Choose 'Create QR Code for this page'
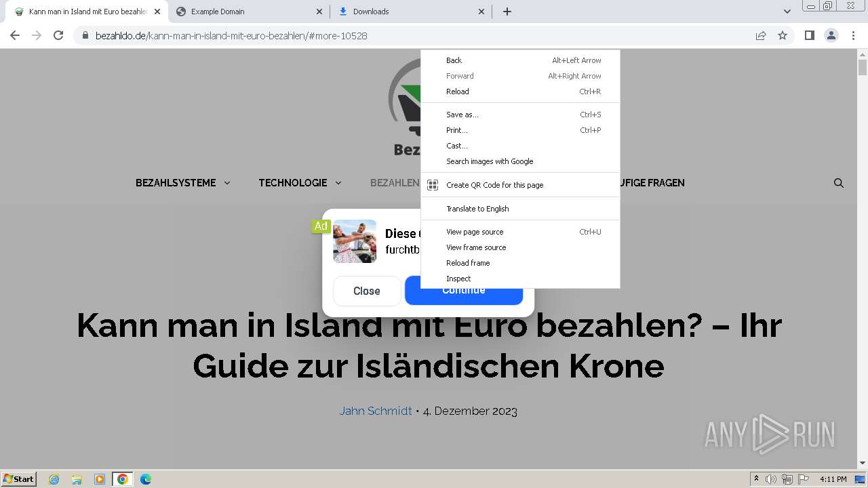Viewport: 868px width, 488px height. pos(520,185)
